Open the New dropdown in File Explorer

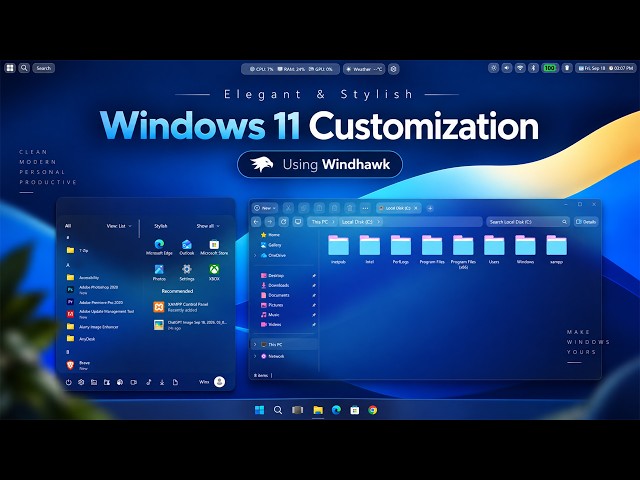[x=264, y=208]
